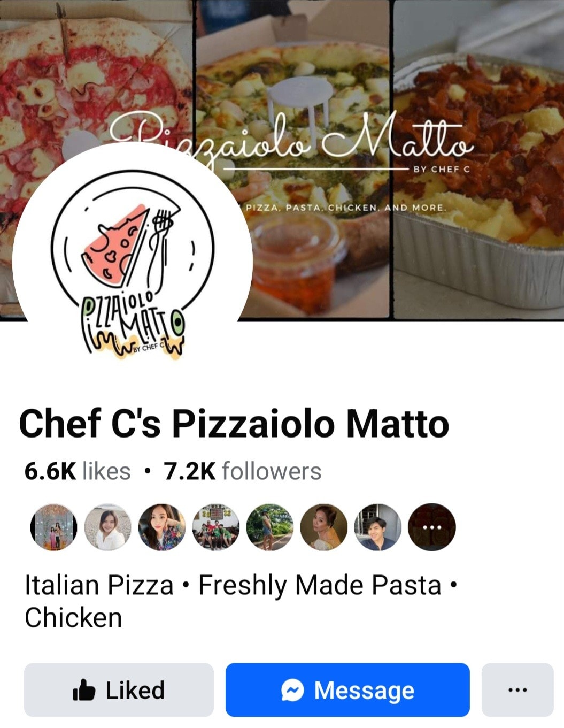The width and height of the screenshot is (564, 728).
Task: Open the second follower avatar with white top
Action: pos(107,527)
